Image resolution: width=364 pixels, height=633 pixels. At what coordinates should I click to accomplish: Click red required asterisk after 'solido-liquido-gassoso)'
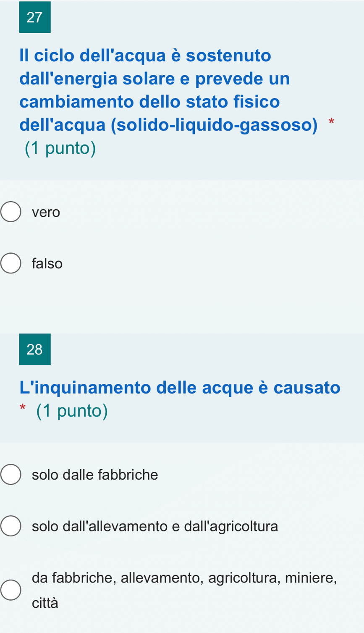[331, 122]
